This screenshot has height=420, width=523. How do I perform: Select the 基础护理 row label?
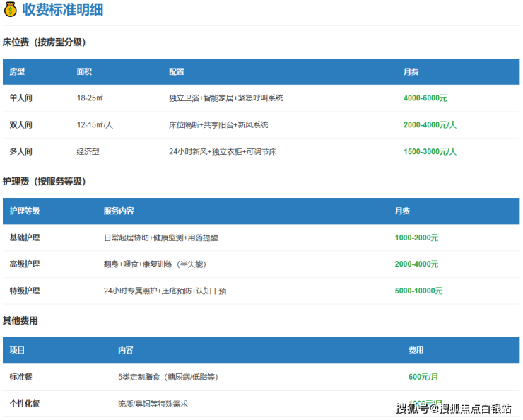pos(25,238)
